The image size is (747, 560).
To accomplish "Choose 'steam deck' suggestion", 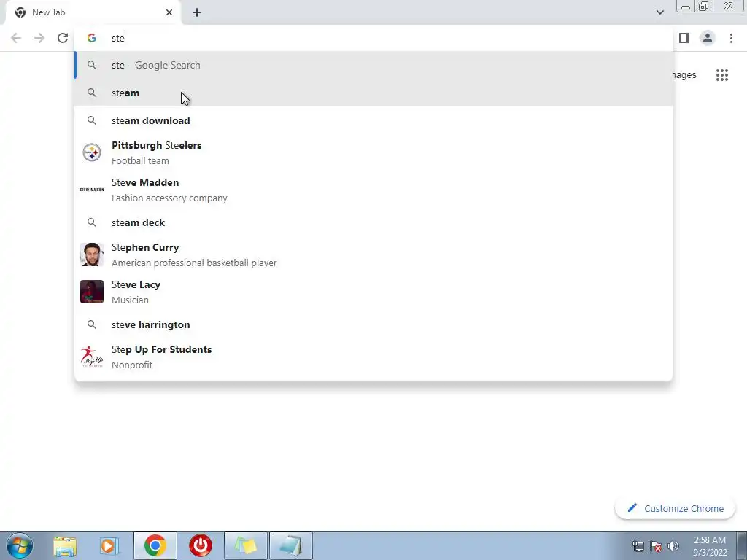I will pos(373,222).
